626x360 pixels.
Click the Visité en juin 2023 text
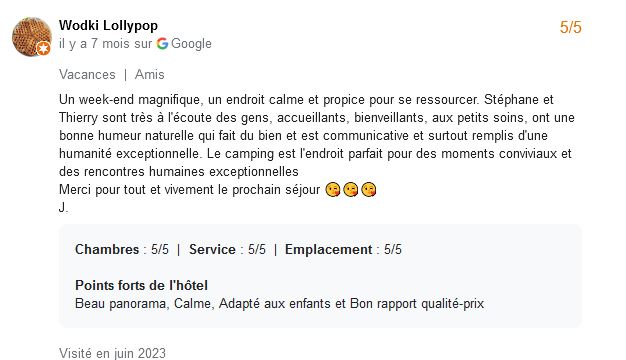[112, 353]
